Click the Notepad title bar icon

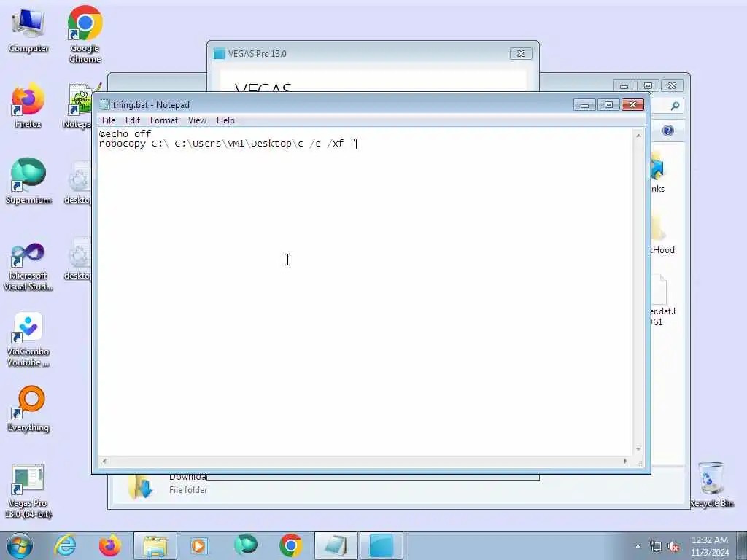tap(104, 105)
